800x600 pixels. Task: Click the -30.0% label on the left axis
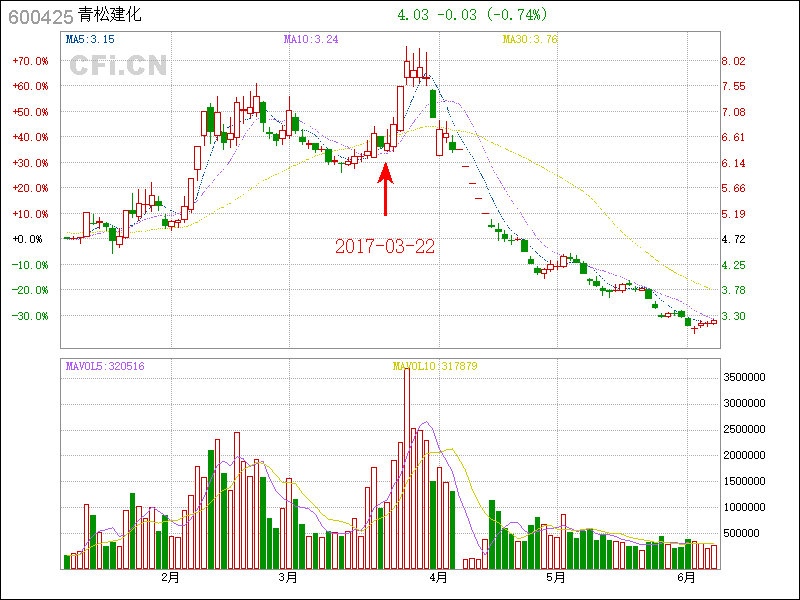pyautogui.click(x=30, y=316)
